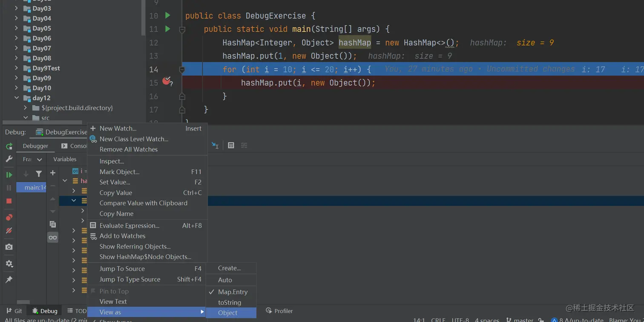Image resolution: width=644 pixels, height=322 pixels.
Task: Choose toString renderer in submenu
Action: point(231,302)
